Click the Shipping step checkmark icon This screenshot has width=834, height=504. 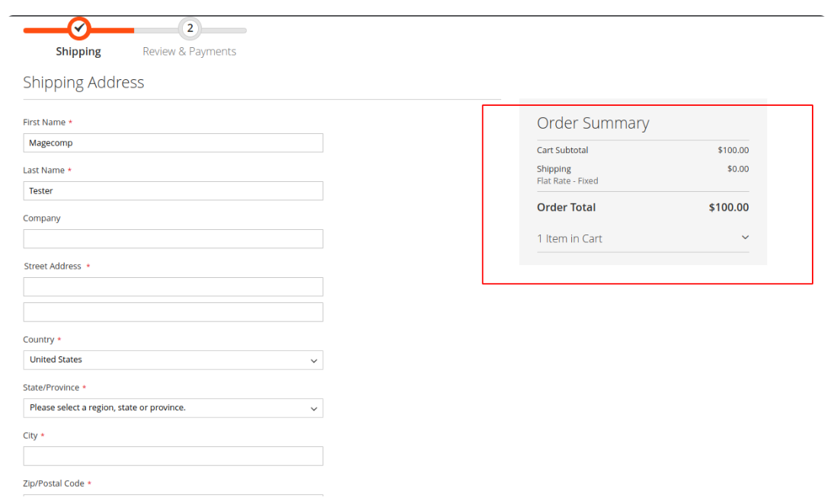(x=78, y=29)
